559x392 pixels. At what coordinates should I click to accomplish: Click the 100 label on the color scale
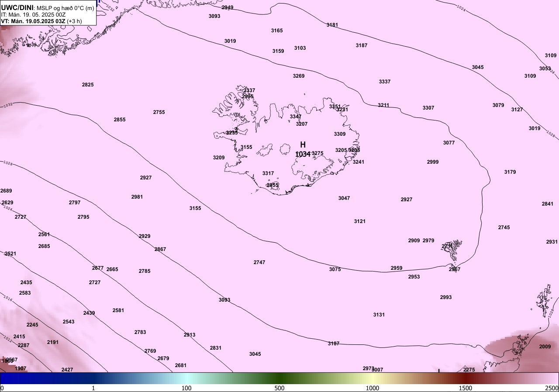186,388
